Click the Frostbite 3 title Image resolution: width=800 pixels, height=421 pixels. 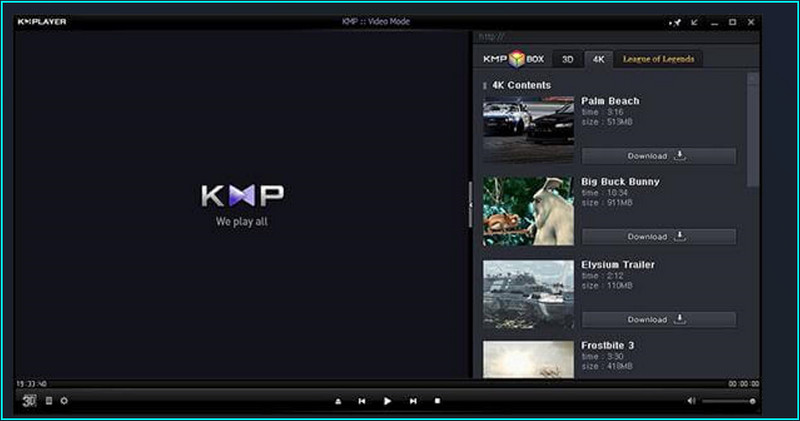pos(608,345)
